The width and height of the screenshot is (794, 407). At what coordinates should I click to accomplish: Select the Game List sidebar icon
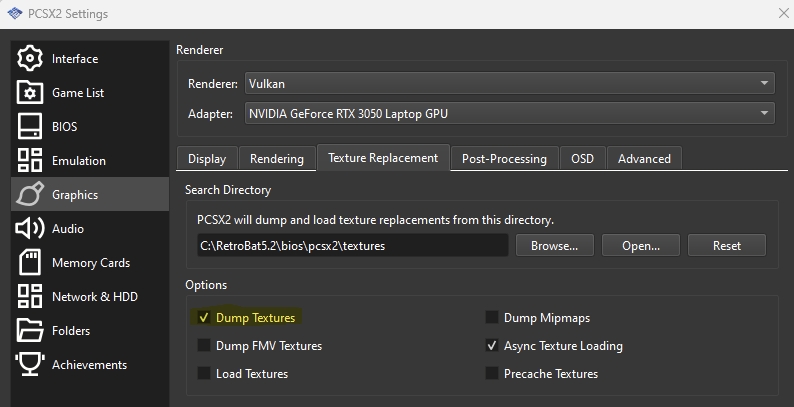point(31,93)
